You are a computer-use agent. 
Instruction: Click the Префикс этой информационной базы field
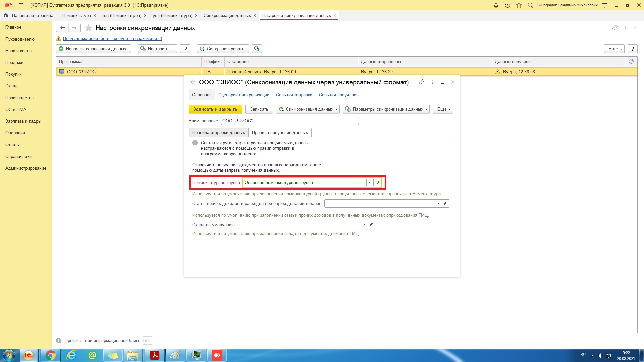tap(147, 341)
